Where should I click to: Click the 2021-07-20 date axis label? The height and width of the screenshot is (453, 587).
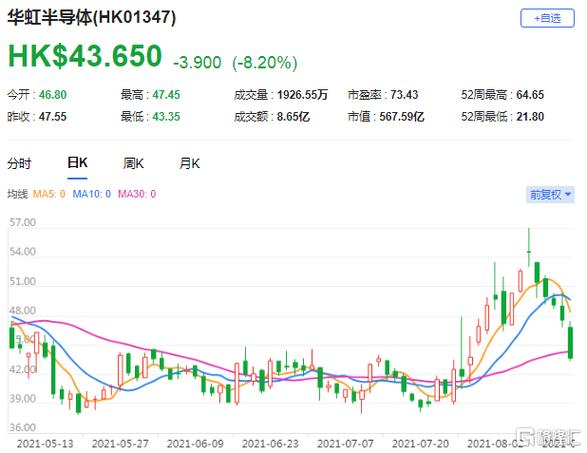tap(420, 444)
